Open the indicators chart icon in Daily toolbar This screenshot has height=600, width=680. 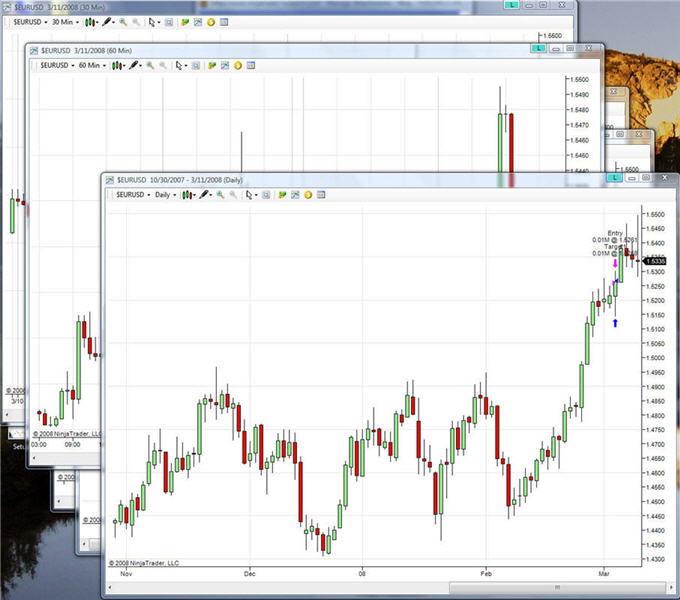[295, 195]
